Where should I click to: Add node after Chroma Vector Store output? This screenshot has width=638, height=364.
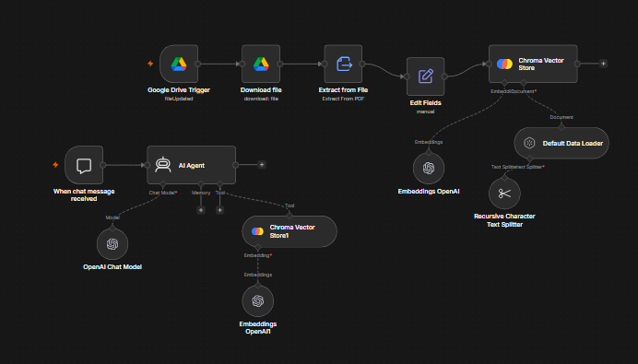(603, 64)
